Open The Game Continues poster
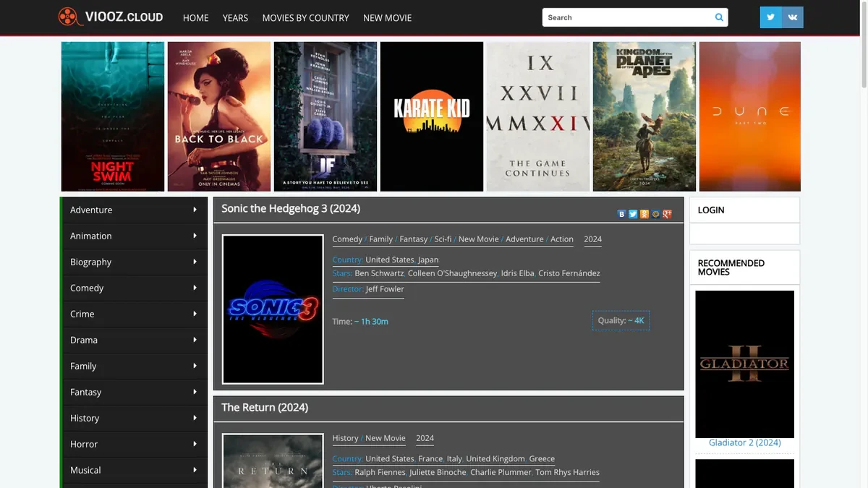The height and width of the screenshot is (488, 868). (x=538, y=116)
